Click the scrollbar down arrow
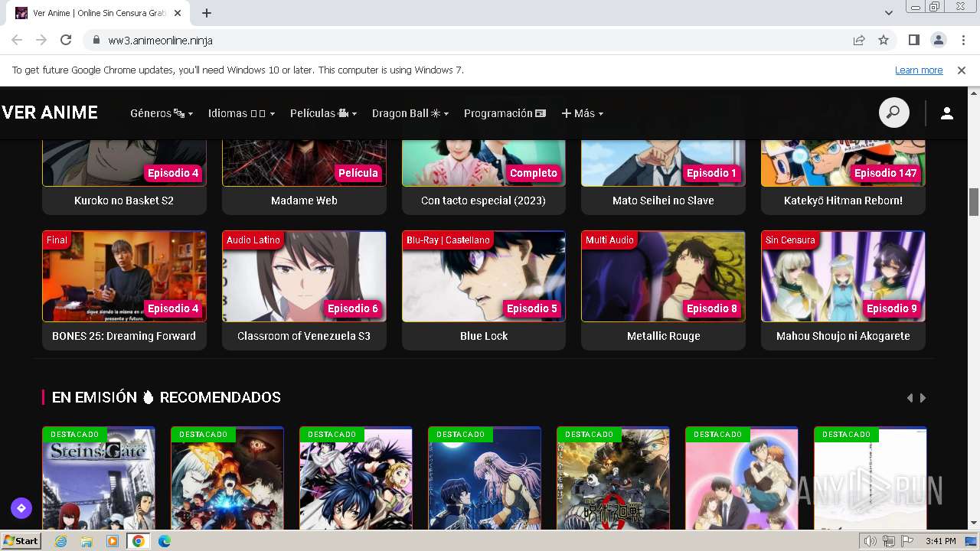This screenshot has height=551, width=980. click(x=974, y=523)
